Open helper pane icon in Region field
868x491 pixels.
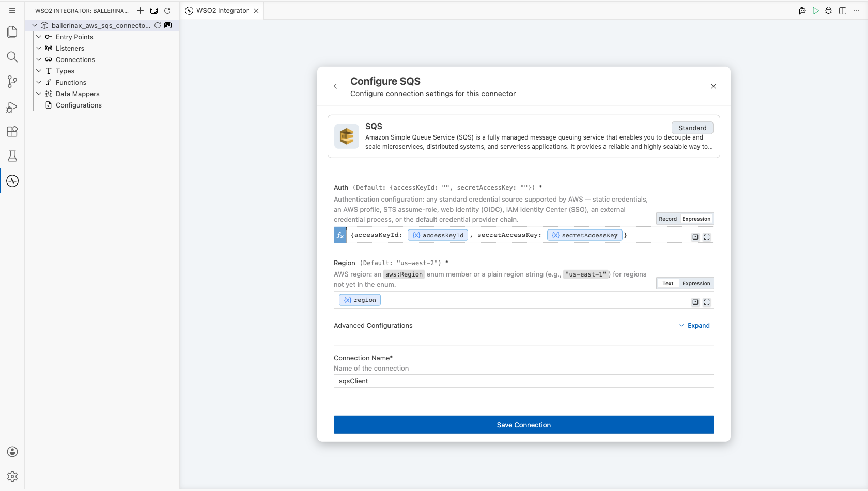[695, 302]
